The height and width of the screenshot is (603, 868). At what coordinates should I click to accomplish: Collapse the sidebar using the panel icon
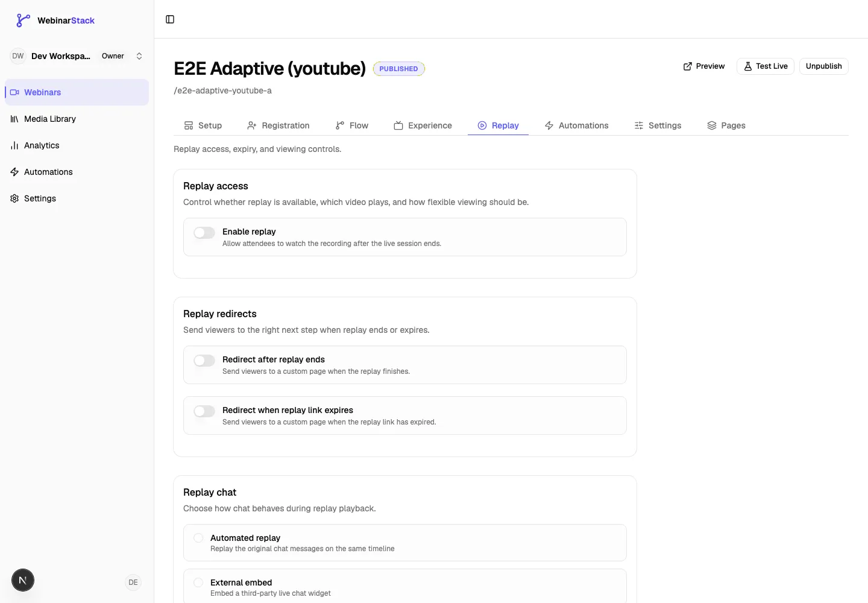[x=170, y=19]
